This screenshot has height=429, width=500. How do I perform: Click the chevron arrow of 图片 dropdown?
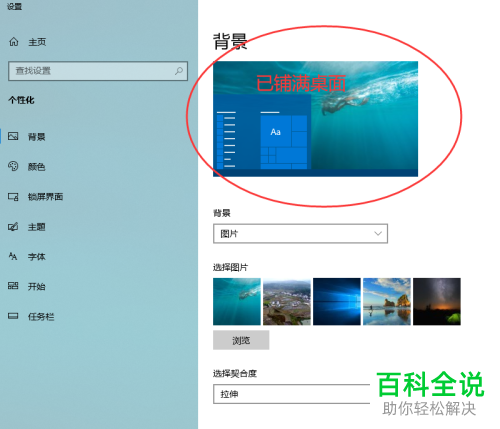pos(378,233)
